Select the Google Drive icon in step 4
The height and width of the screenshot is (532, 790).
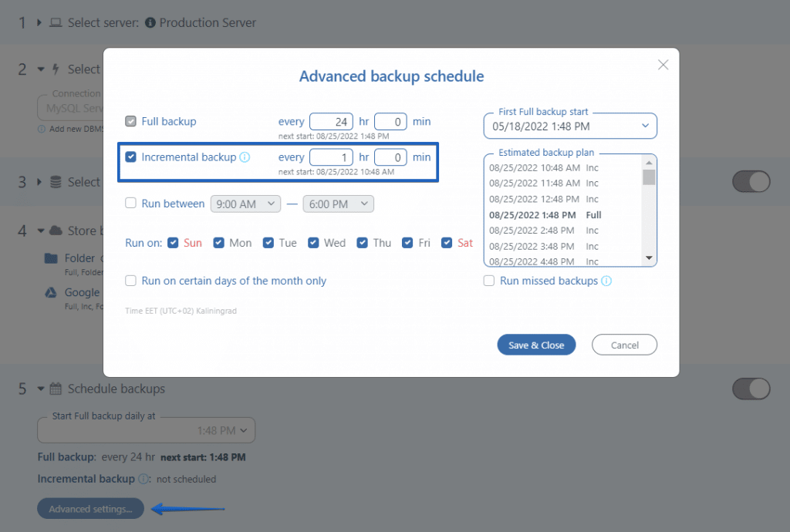(x=49, y=292)
